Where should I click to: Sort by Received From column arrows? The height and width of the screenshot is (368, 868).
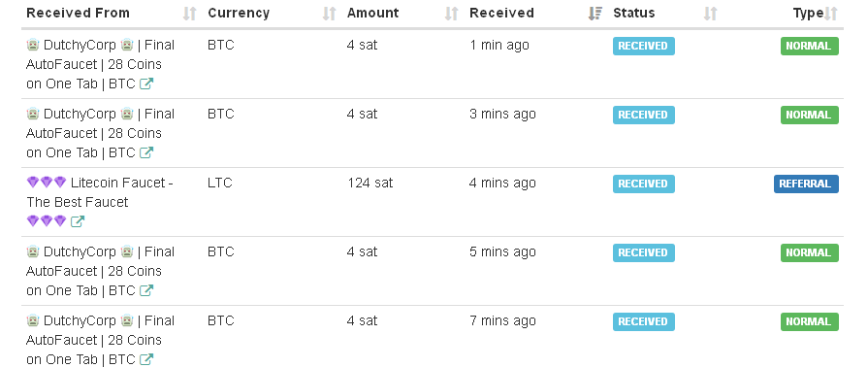tap(190, 14)
